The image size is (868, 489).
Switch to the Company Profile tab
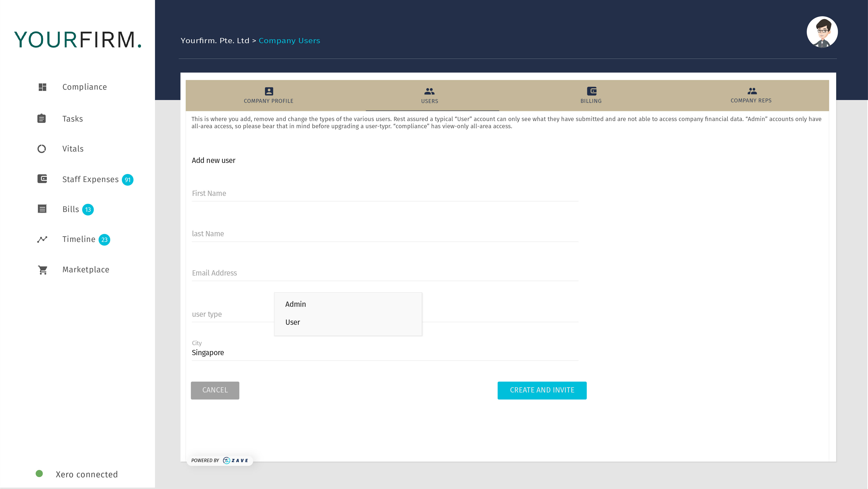[269, 95]
